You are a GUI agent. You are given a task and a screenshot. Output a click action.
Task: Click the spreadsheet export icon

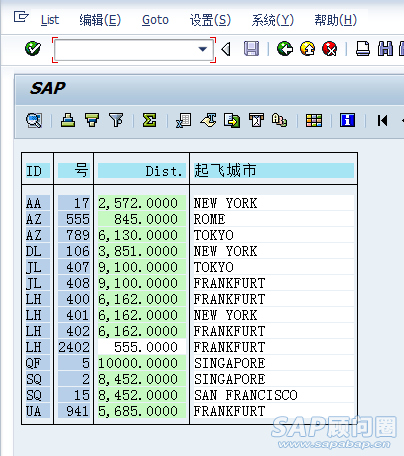pos(184,120)
